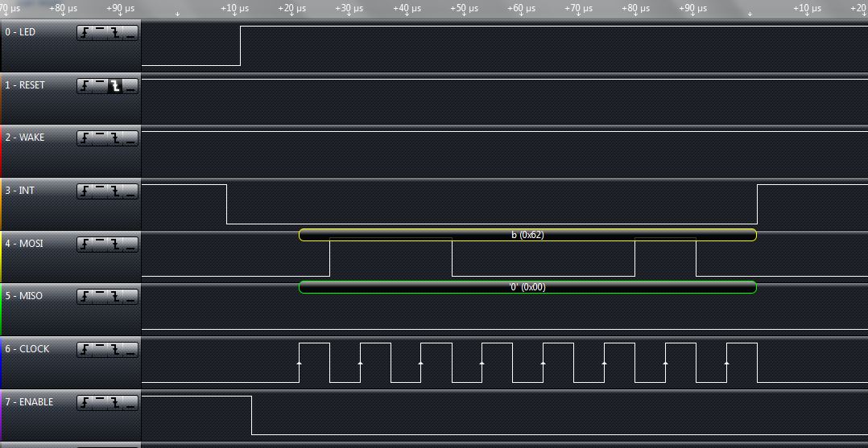
Task: Set falling edge trigger on WAKE channel
Action: tap(115, 138)
